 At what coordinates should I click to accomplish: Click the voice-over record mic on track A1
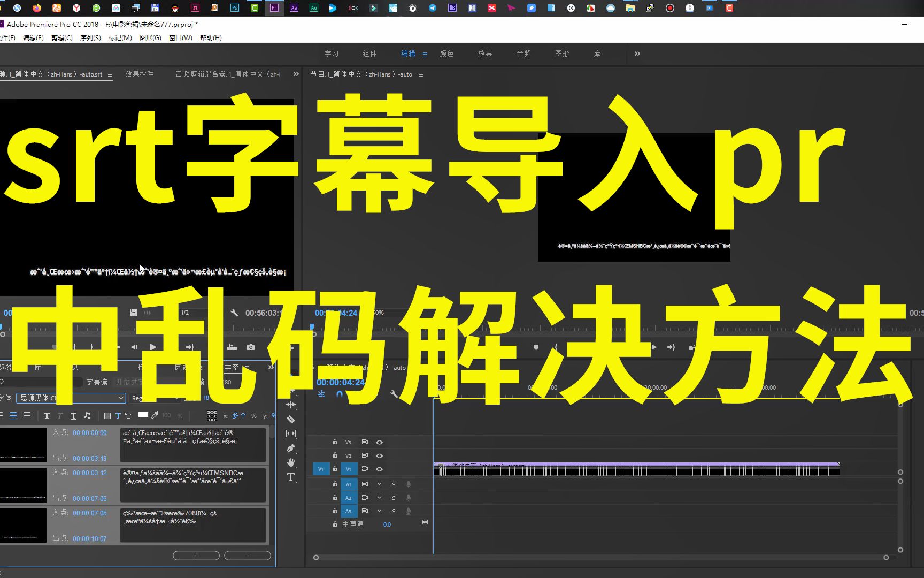408,484
